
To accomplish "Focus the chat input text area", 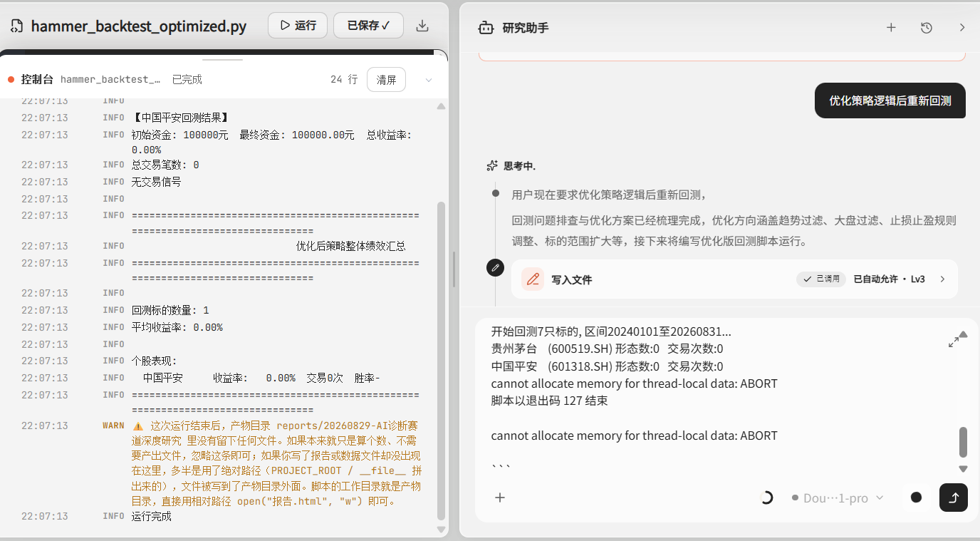I will 719,401.
